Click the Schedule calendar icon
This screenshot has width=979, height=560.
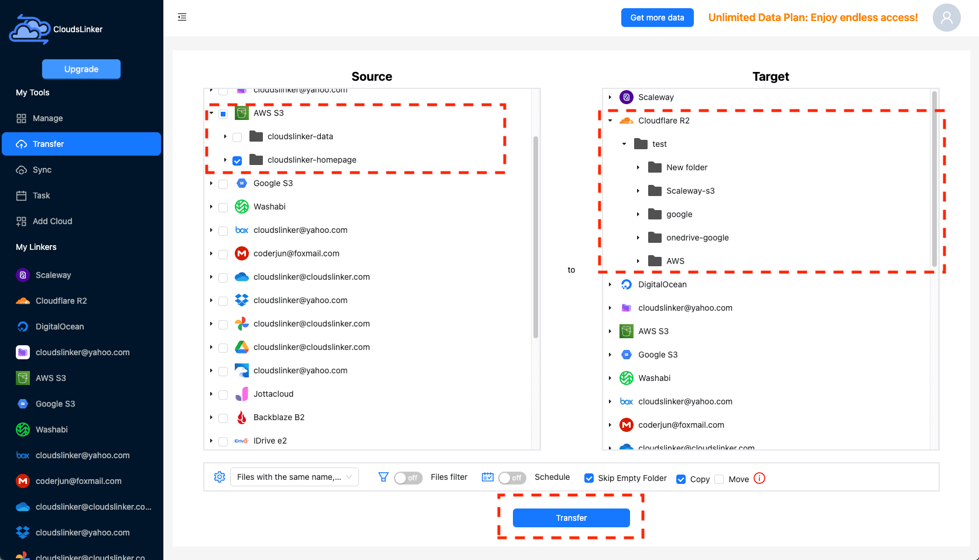pos(487,477)
